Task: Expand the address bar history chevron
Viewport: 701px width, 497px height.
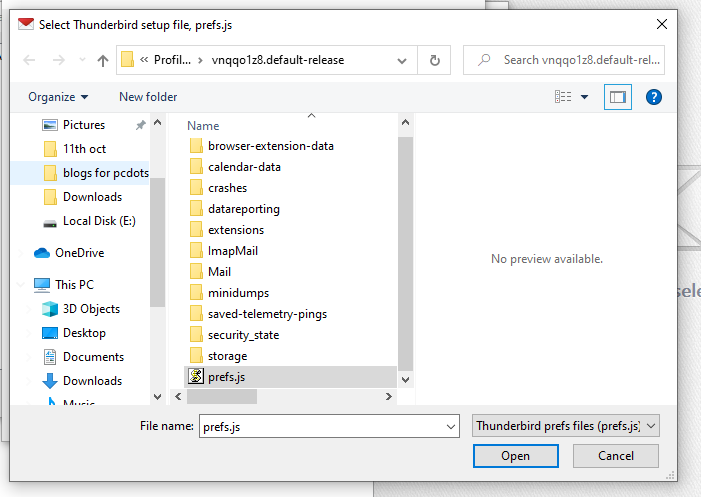Action: click(402, 60)
